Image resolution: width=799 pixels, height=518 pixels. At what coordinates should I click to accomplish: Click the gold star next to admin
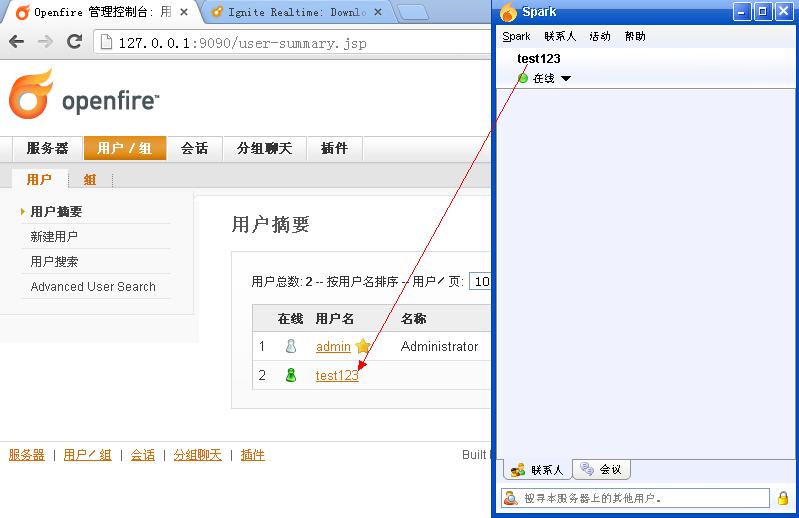click(363, 346)
